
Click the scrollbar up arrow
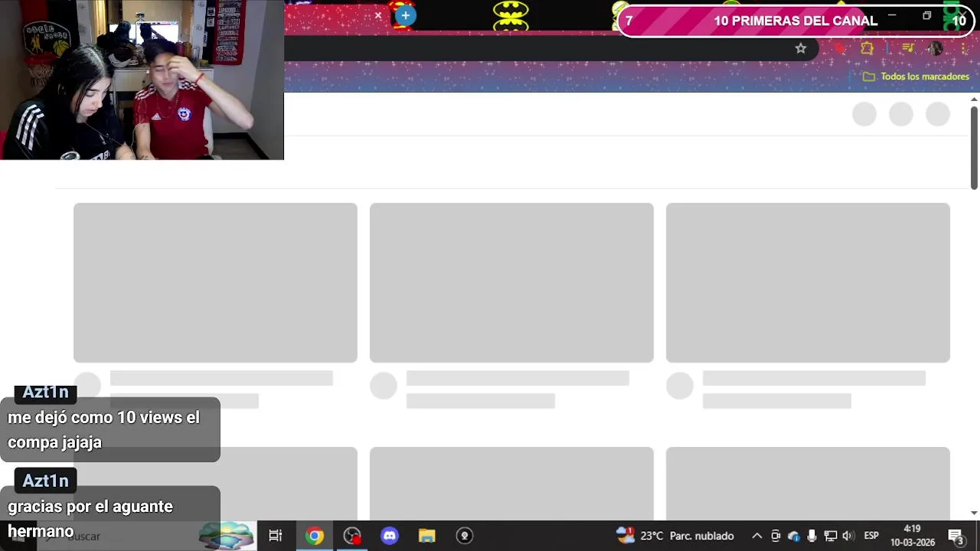click(x=974, y=99)
